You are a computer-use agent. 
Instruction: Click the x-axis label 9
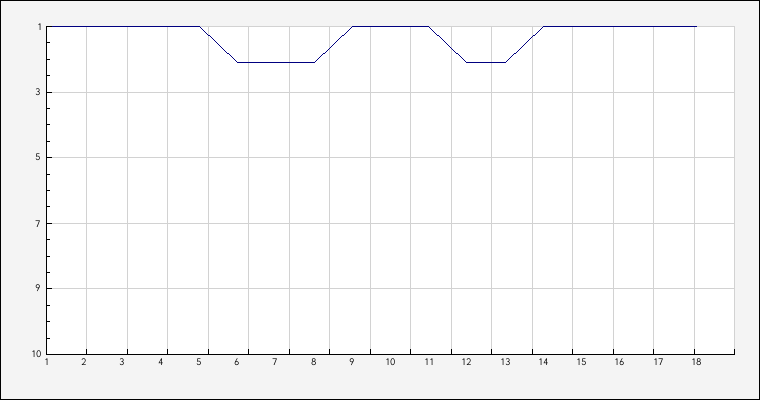pyautogui.click(x=352, y=362)
